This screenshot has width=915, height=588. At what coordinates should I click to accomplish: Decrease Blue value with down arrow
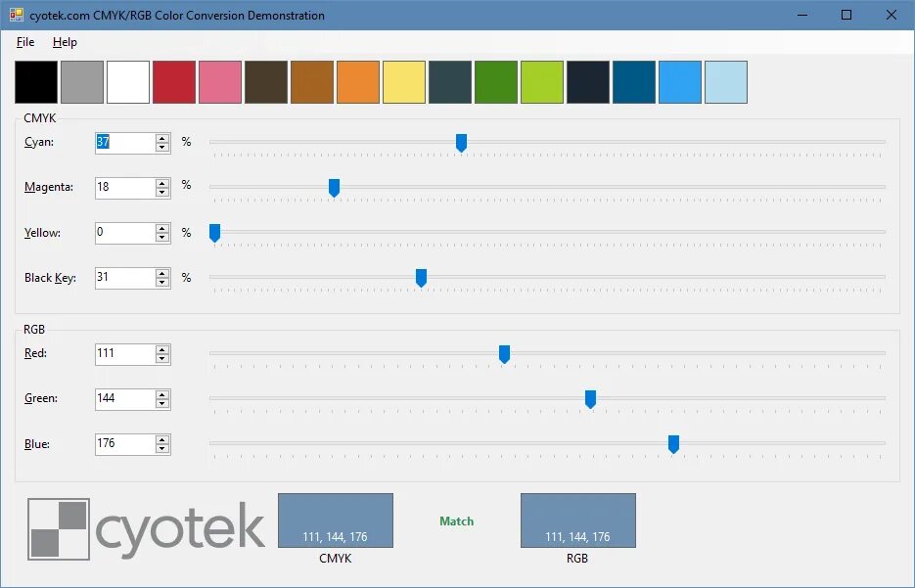coord(162,449)
